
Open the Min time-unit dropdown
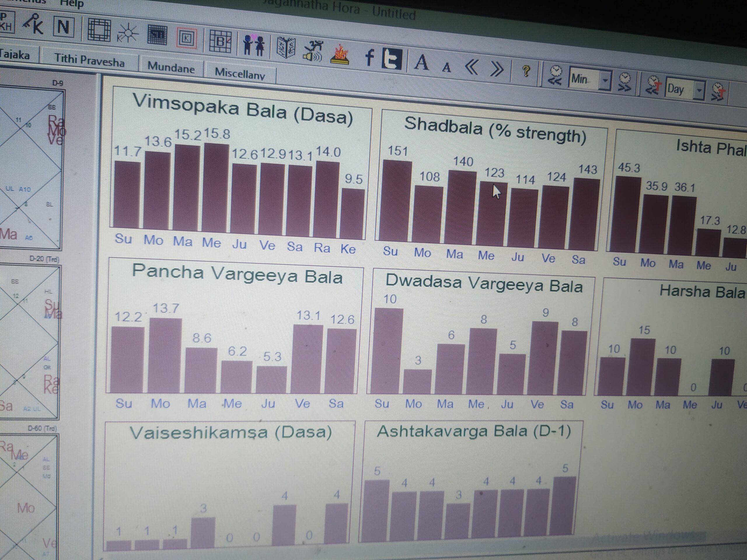coord(605,81)
